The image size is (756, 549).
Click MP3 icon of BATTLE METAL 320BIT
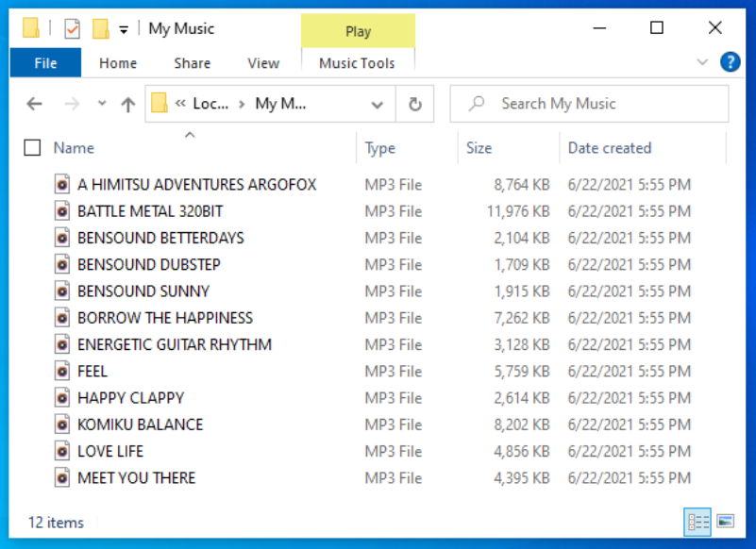[x=62, y=211]
